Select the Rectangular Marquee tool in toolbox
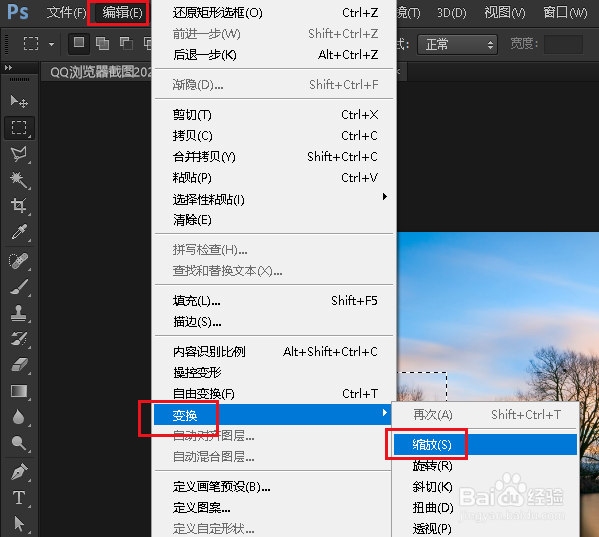This screenshot has height=537, width=599. click(x=19, y=128)
